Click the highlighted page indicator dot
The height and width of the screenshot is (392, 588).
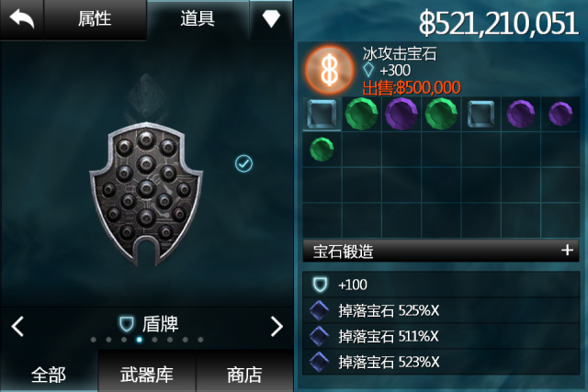pyautogui.click(x=139, y=340)
